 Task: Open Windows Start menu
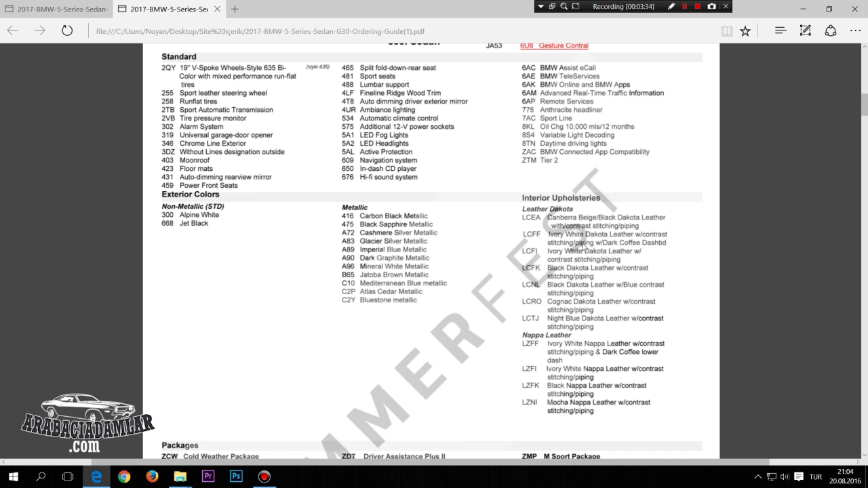pyautogui.click(x=13, y=476)
